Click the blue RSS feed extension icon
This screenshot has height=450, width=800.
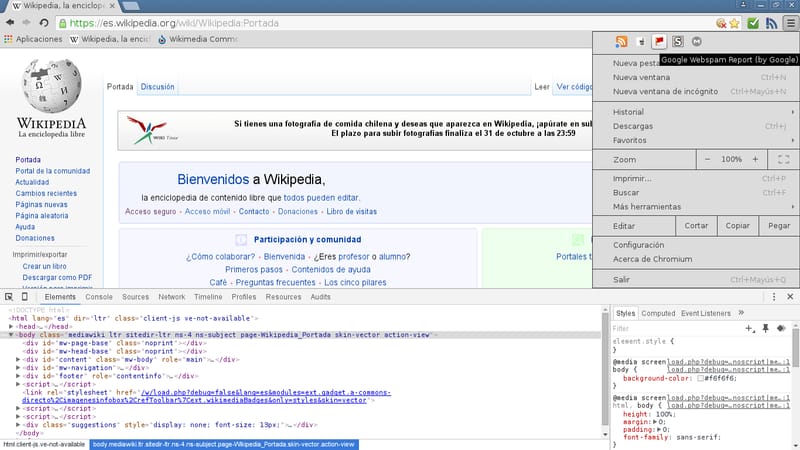point(771,23)
